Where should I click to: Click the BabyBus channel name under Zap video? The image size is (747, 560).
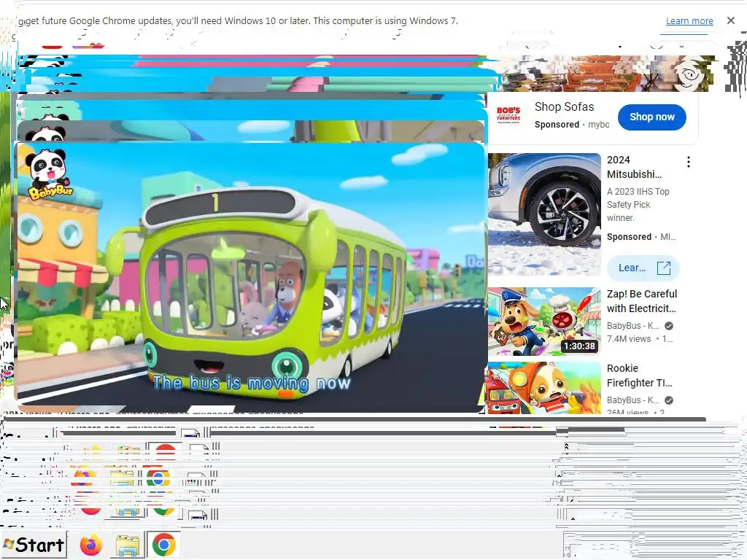click(x=632, y=326)
